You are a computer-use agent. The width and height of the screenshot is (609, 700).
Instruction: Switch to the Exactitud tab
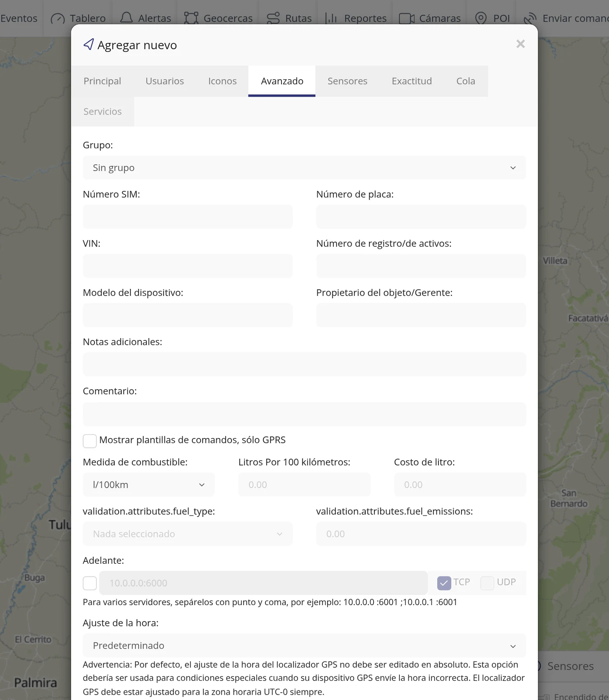pyautogui.click(x=412, y=81)
